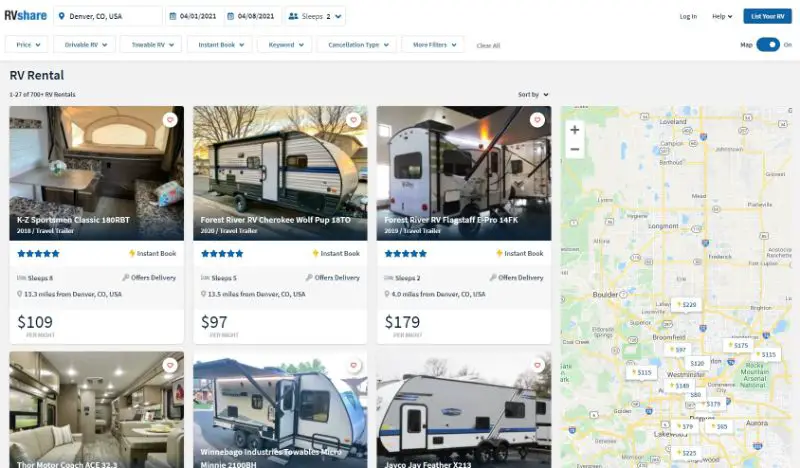Open the Forest River Cherokee Wolf Pup 18TO title
This screenshot has height=468, width=800.
coord(276,220)
